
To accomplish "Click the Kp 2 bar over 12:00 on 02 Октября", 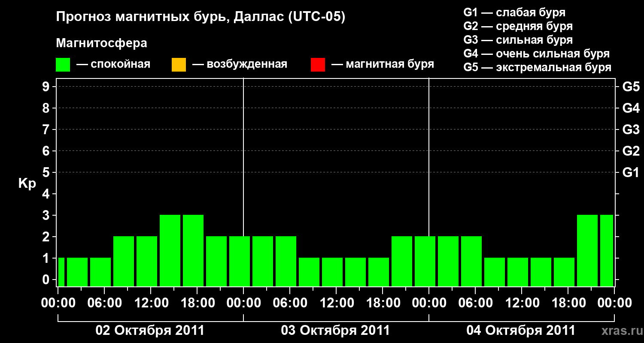I will tap(147, 261).
